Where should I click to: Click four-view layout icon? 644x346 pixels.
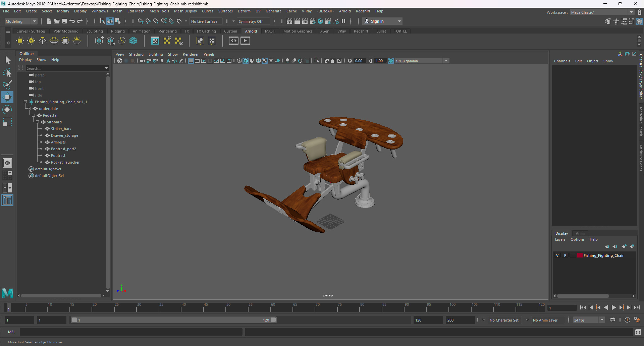(7, 175)
